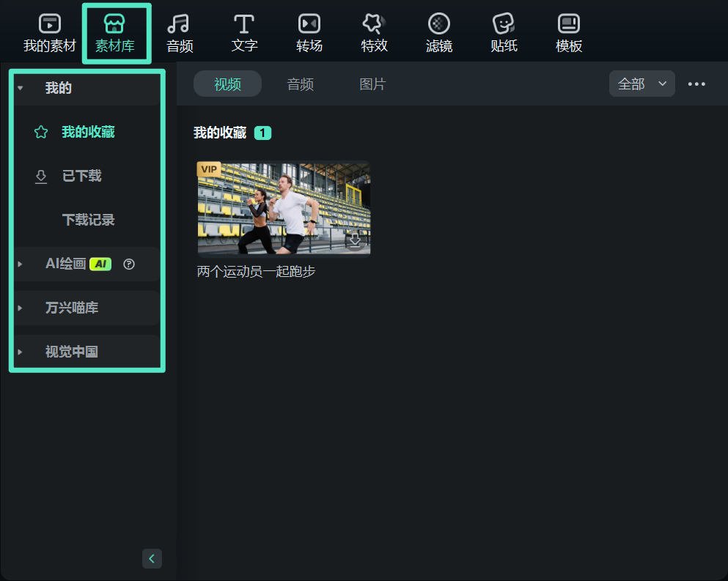
Task: Switch to the 音频 media tab
Action: (301, 84)
